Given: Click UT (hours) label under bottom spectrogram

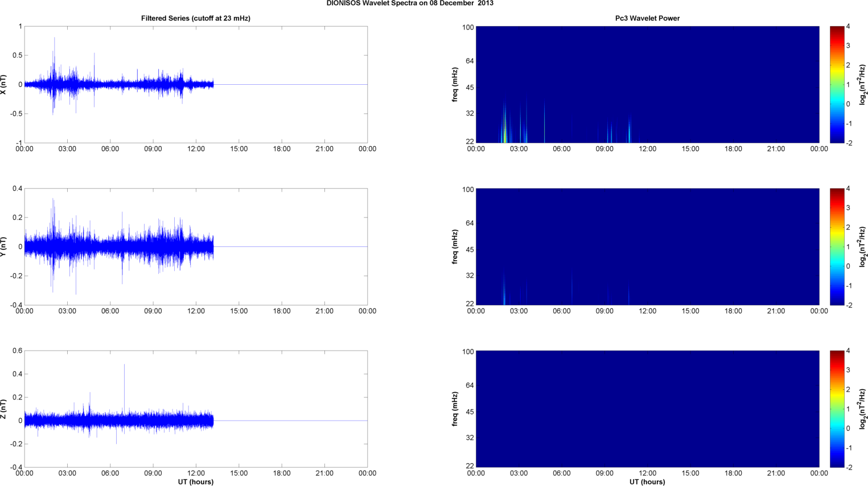Looking at the screenshot, I should coord(647,481).
